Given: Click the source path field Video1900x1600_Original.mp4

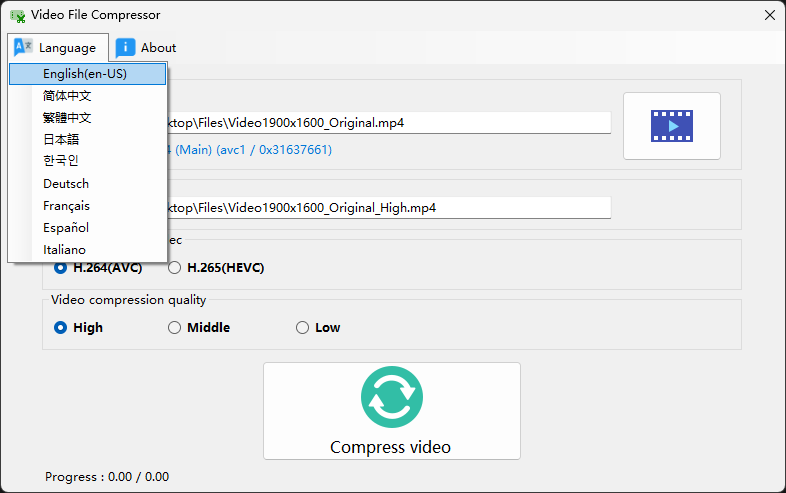Looking at the screenshot, I should pyautogui.click(x=388, y=123).
